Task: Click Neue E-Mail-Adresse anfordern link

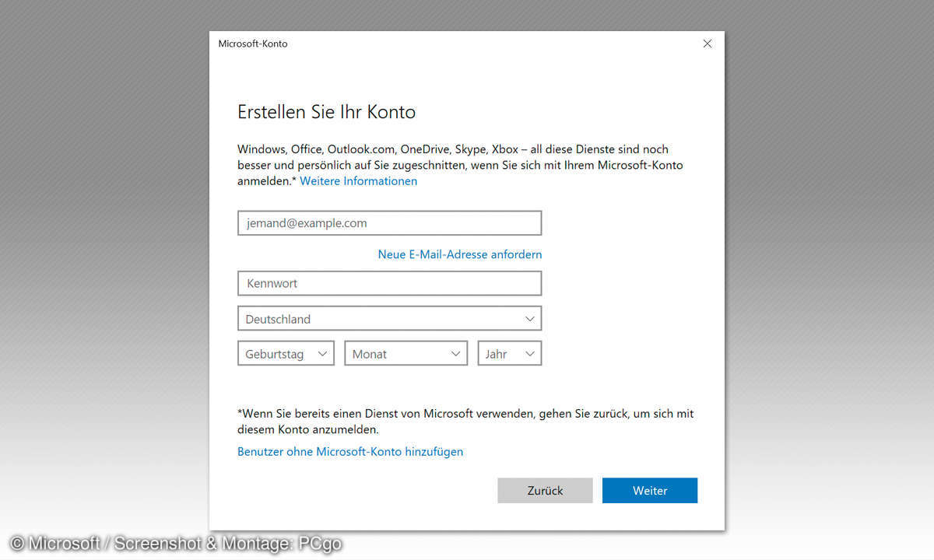Action: 460,254
